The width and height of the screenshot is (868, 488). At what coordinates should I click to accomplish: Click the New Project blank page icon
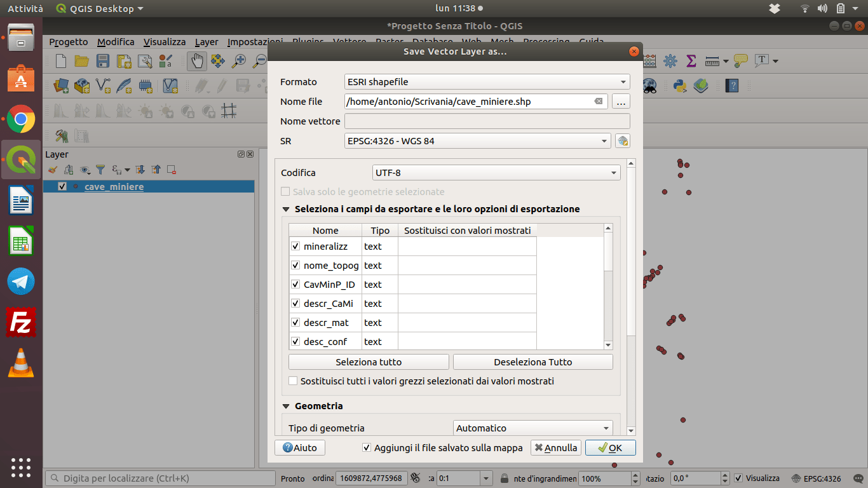tap(61, 61)
